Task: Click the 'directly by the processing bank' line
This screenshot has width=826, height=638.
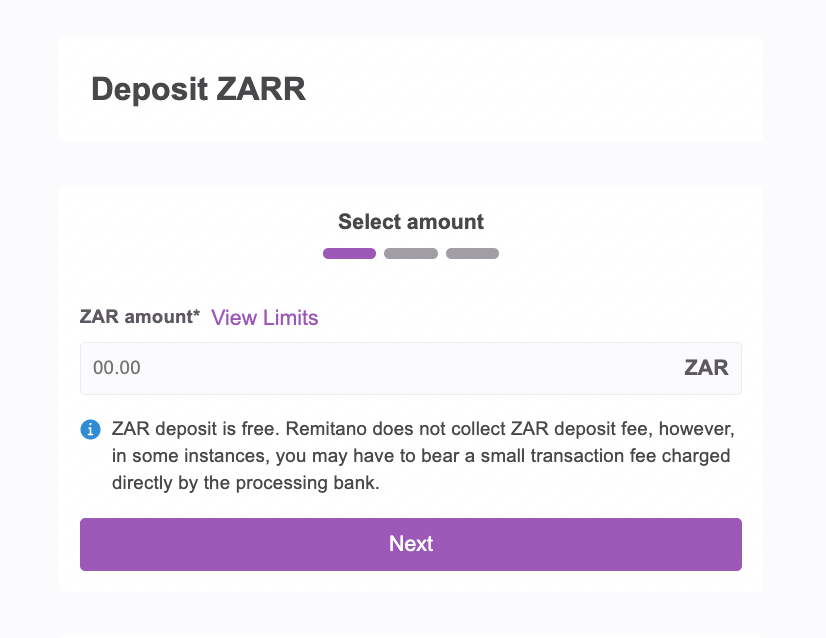Action: tap(245, 483)
